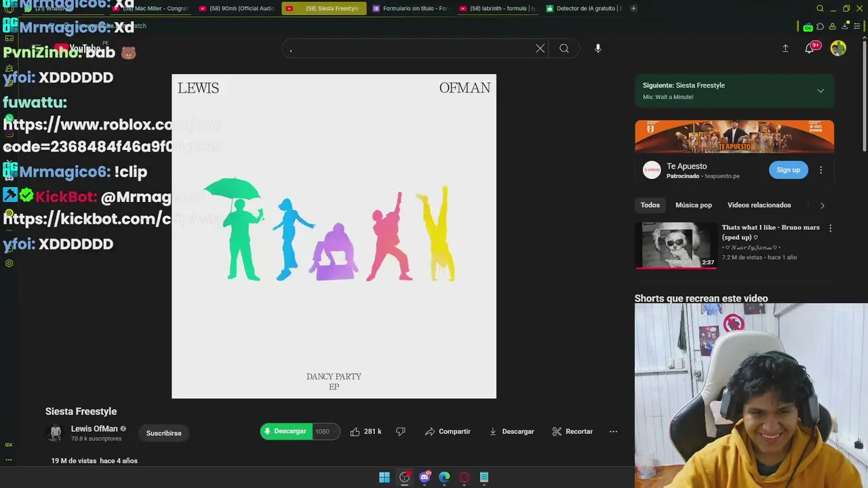Open Notepad icon on taskbar
This screenshot has width=868, height=488.
(484, 477)
